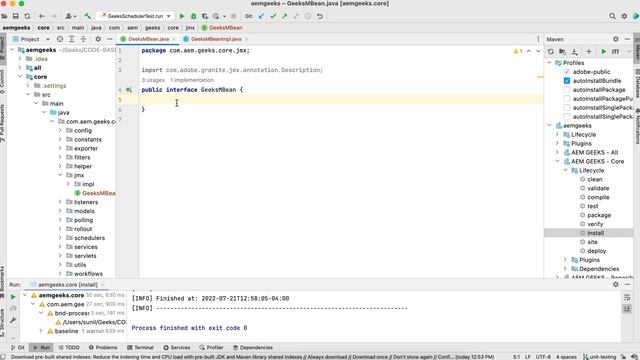
Task: Expand AEM GEEKS - All Maven module
Action: click(x=557, y=152)
